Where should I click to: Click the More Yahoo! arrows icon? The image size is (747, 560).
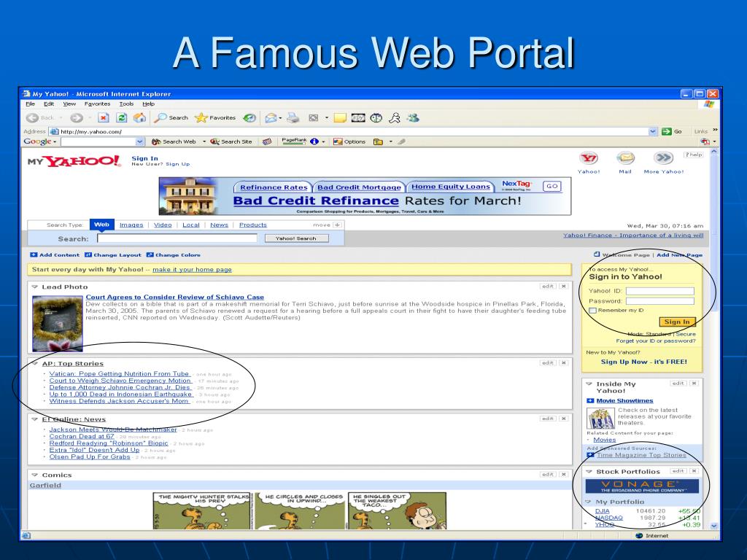point(663,158)
